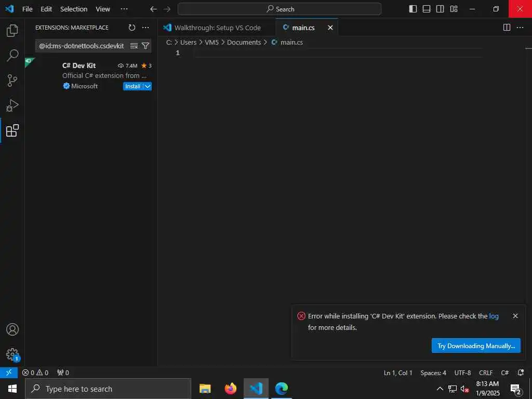Open the Search view in activity bar
532x399 pixels.
pyautogui.click(x=12, y=56)
